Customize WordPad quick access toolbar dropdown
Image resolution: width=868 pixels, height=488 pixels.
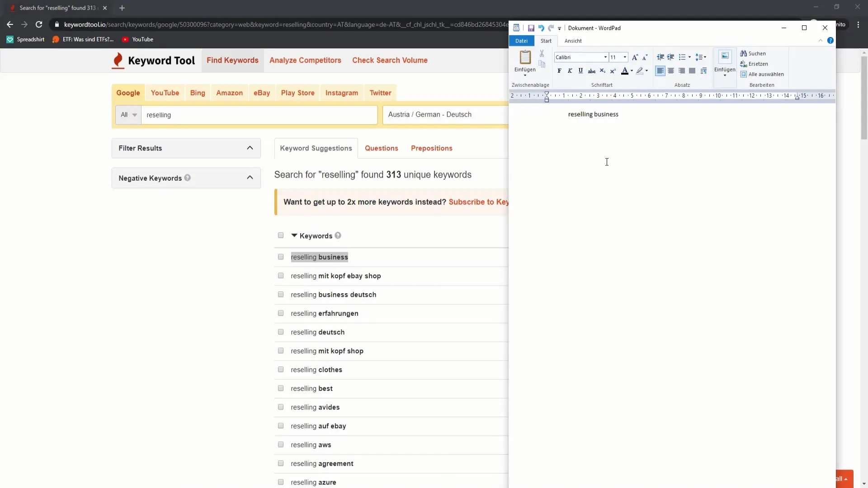point(559,28)
